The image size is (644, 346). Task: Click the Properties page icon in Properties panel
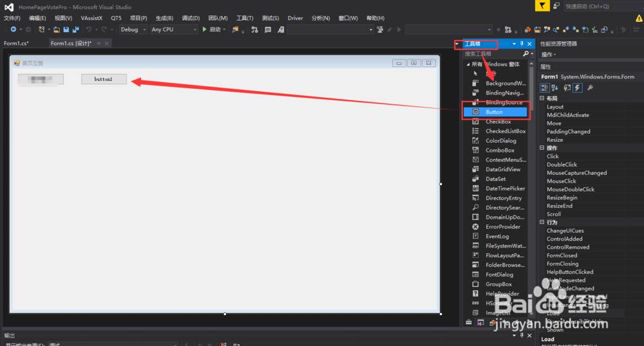coord(567,87)
